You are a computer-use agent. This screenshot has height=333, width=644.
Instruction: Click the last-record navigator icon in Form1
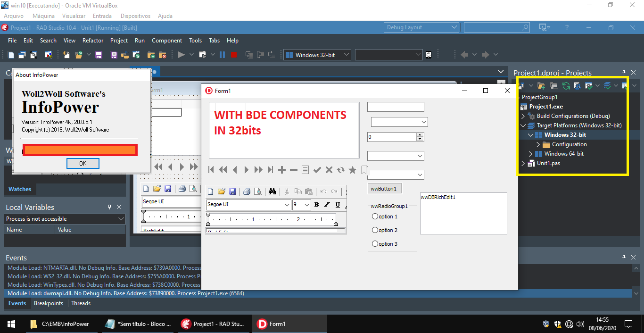click(270, 170)
